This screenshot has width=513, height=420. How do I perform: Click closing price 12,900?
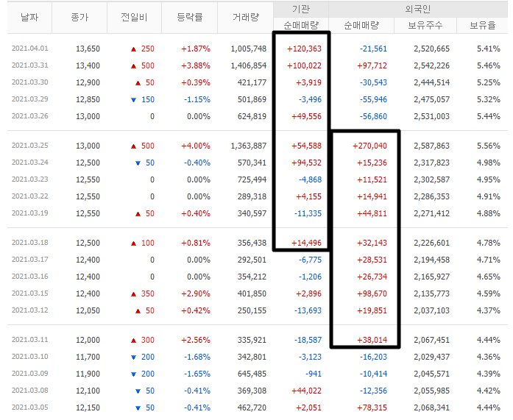coord(88,82)
